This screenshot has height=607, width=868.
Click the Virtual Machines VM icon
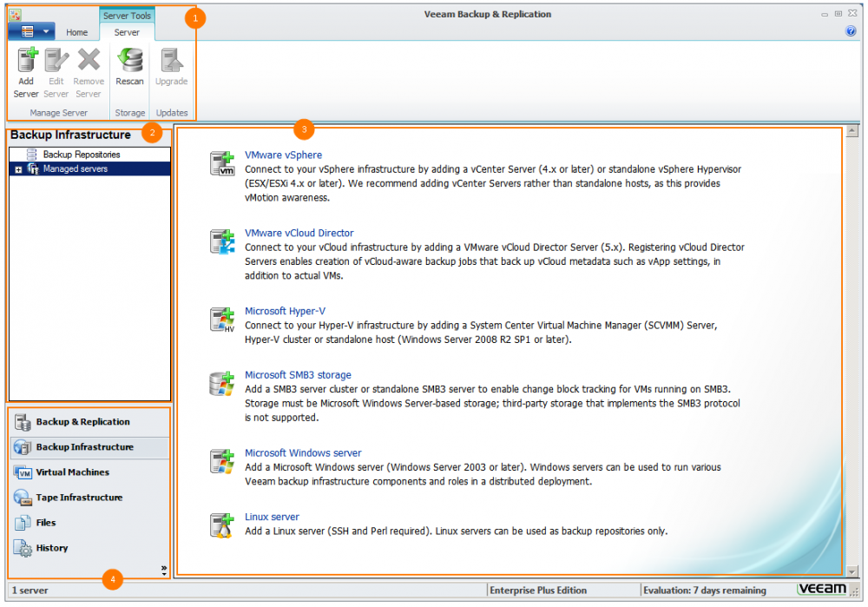coord(23,473)
